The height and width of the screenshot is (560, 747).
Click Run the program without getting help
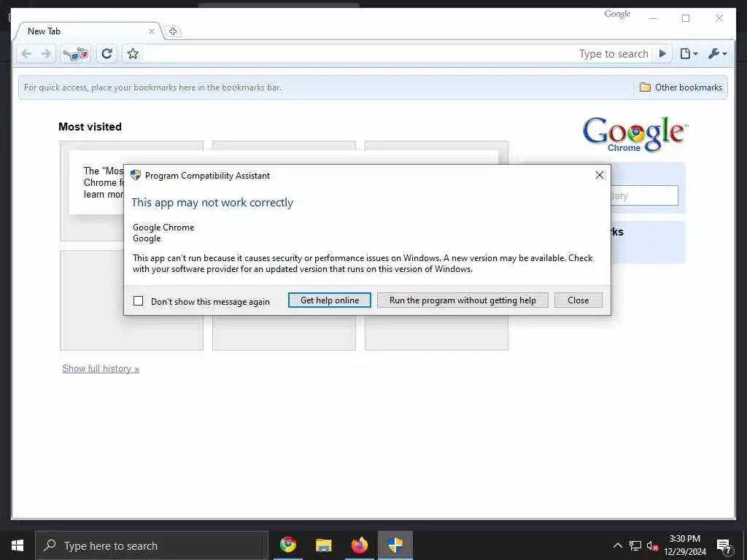click(x=462, y=300)
